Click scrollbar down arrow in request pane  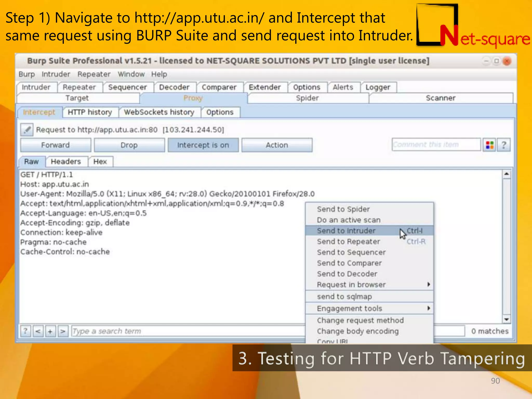coord(507,319)
